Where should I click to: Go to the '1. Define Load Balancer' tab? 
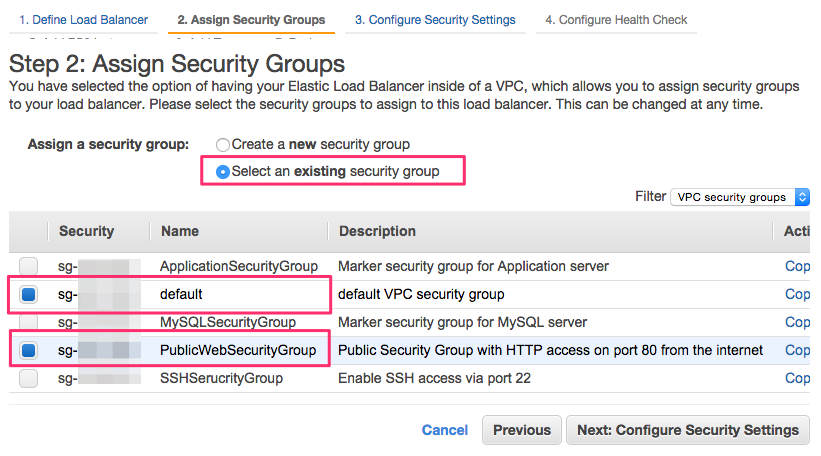83,20
